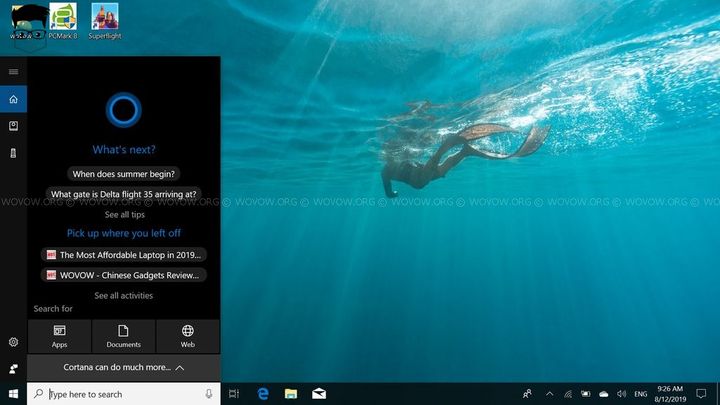
Task: Open the Mail app from taskbar
Action: point(319,394)
